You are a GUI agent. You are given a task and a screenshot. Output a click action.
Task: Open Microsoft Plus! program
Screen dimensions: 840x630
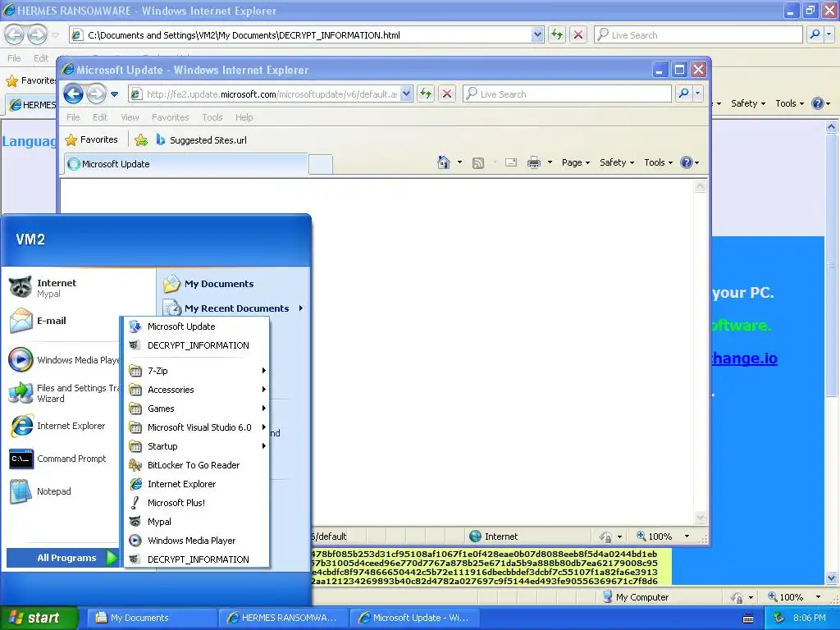(197, 503)
